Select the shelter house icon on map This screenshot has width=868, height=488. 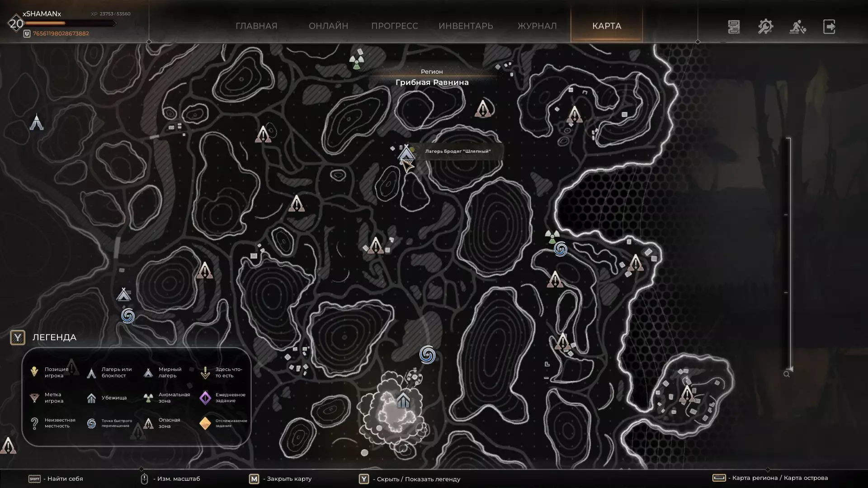[403, 400]
